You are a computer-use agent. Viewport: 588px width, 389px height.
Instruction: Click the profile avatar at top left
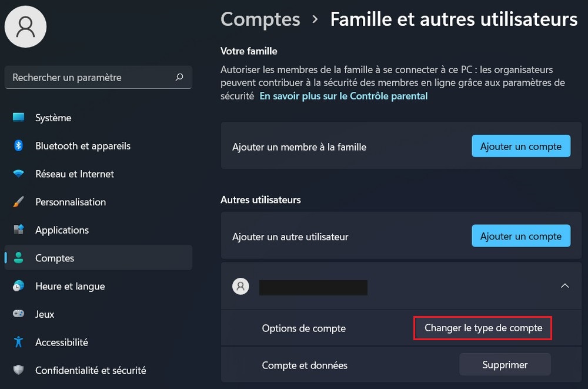pos(25,25)
